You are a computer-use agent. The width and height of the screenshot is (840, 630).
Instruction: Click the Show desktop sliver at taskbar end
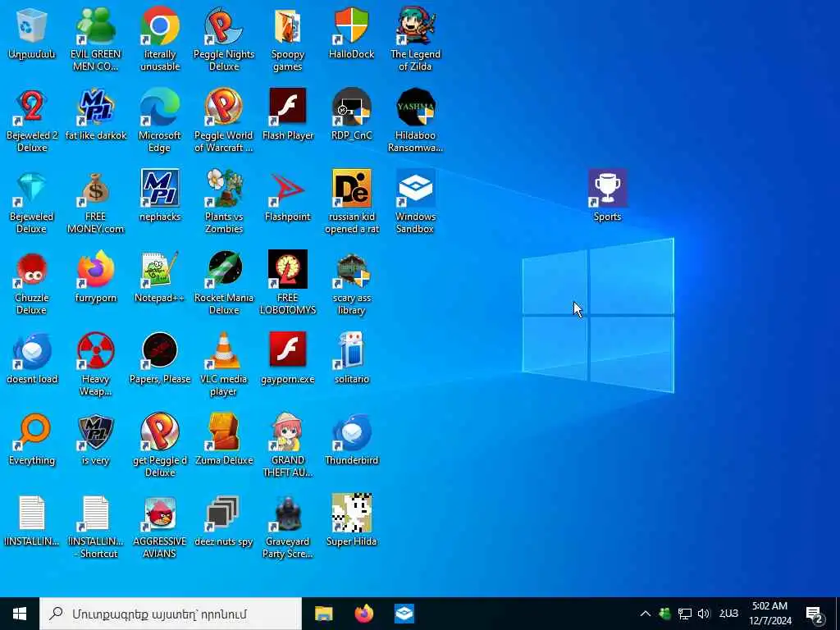point(838,614)
